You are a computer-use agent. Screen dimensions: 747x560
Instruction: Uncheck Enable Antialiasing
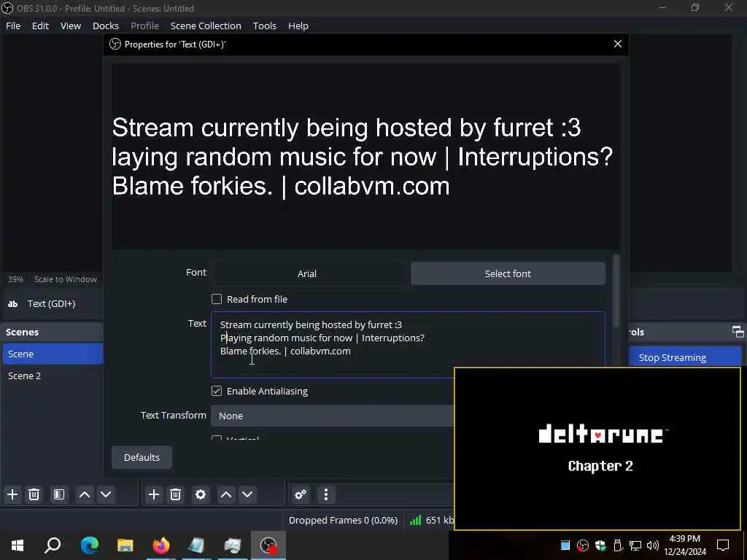[217, 391]
